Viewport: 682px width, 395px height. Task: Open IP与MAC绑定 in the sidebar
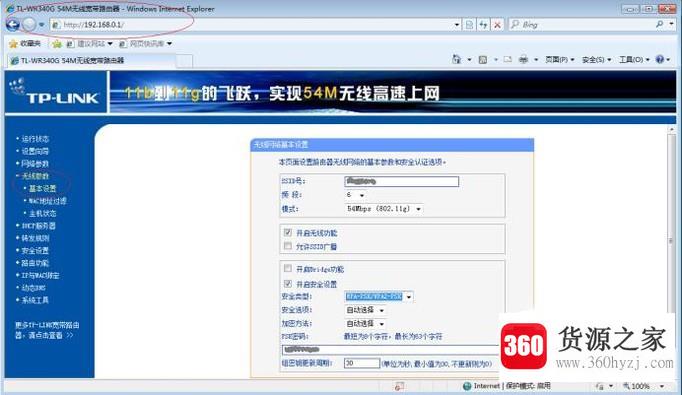40,275
